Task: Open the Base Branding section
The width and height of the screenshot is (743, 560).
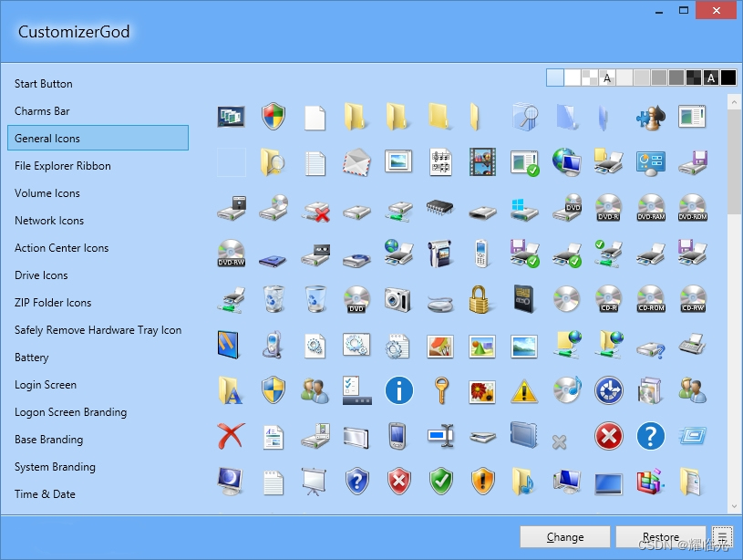Action: point(49,440)
